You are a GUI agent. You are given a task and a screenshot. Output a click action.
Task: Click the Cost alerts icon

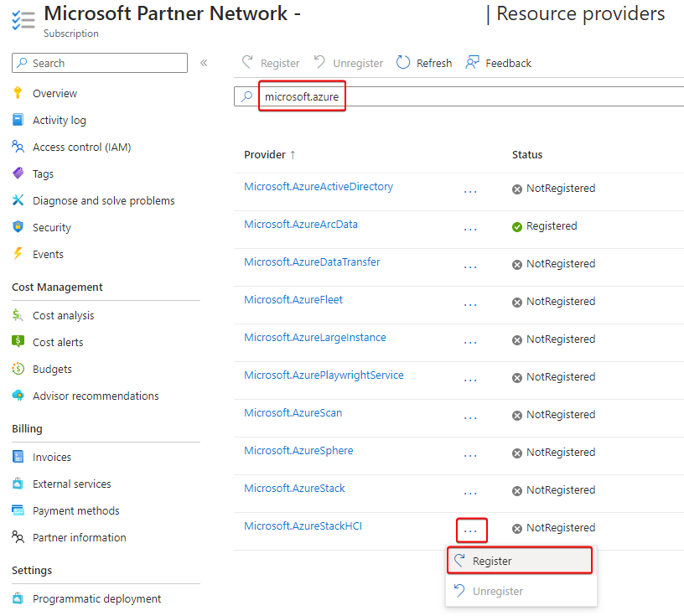point(18,342)
